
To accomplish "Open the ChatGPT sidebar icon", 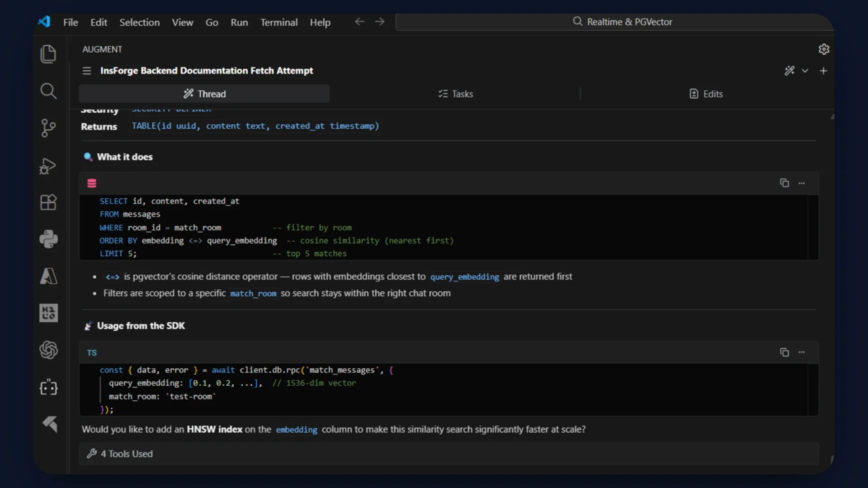I will (x=48, y=350).
